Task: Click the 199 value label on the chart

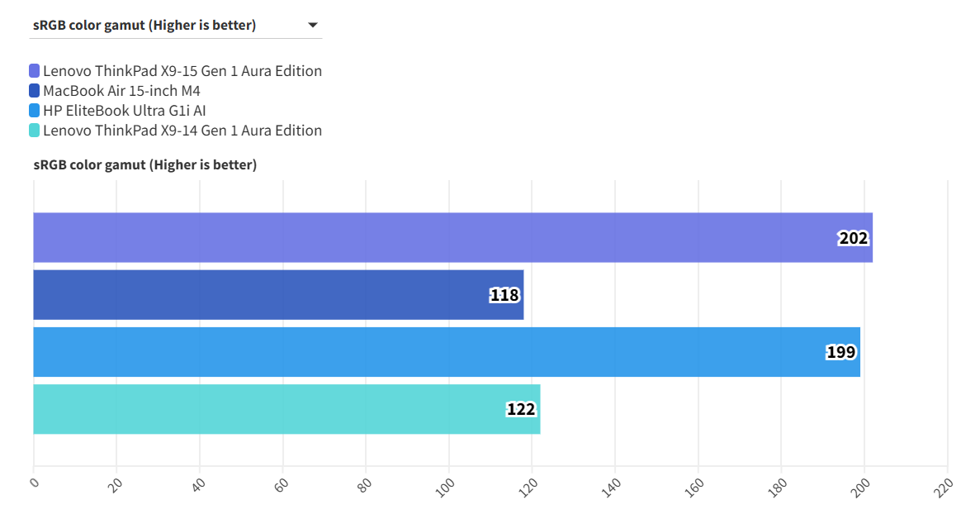Action: point(841,353)
